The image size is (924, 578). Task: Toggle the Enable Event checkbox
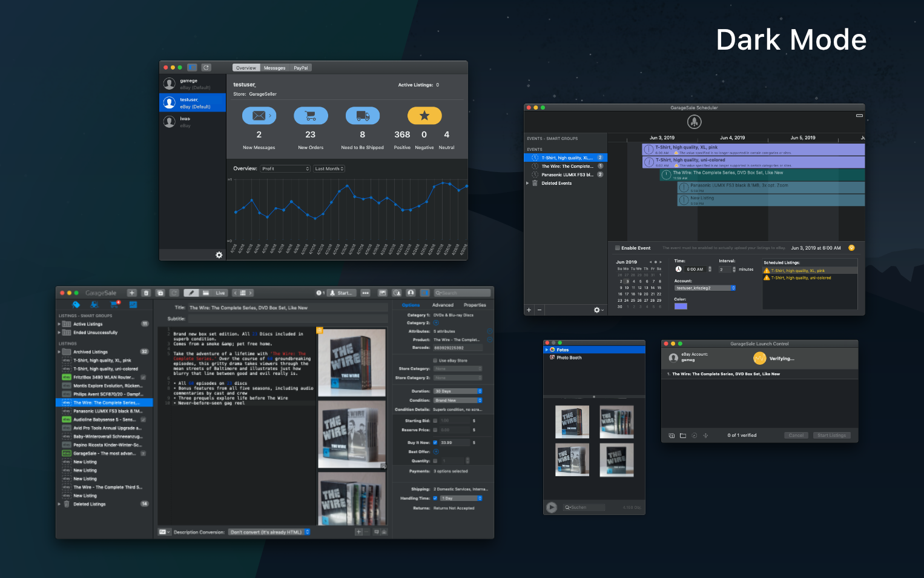(x=617, y=248)
